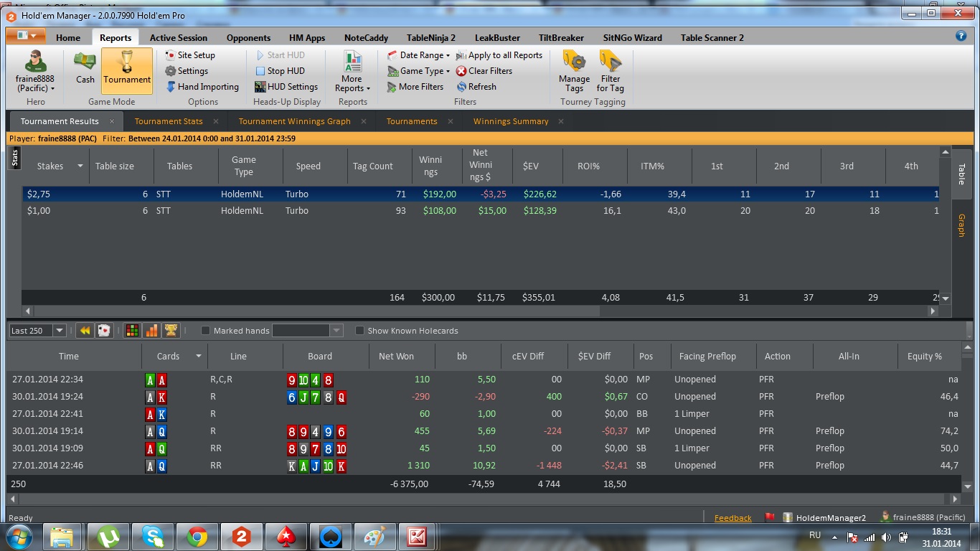Click the colored grid matrix icon
This screenshot has height=551, width=980.
coord(132,331)
